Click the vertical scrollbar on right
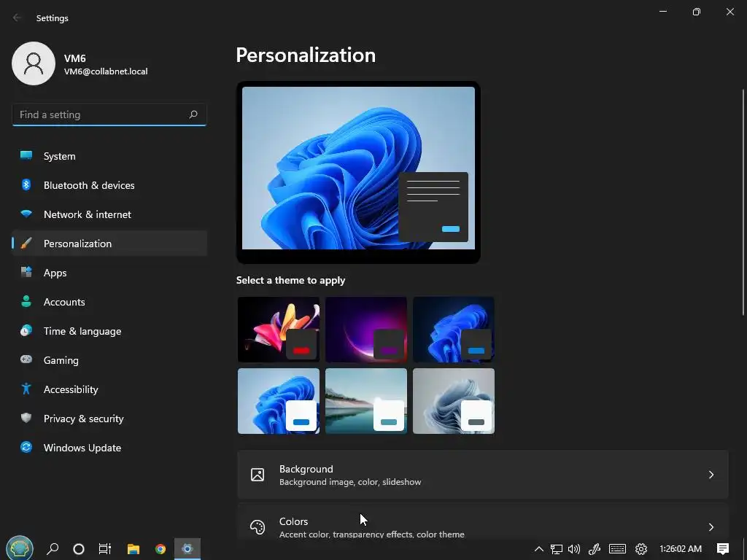Screen dimensions: 747x560 (743, 203)
